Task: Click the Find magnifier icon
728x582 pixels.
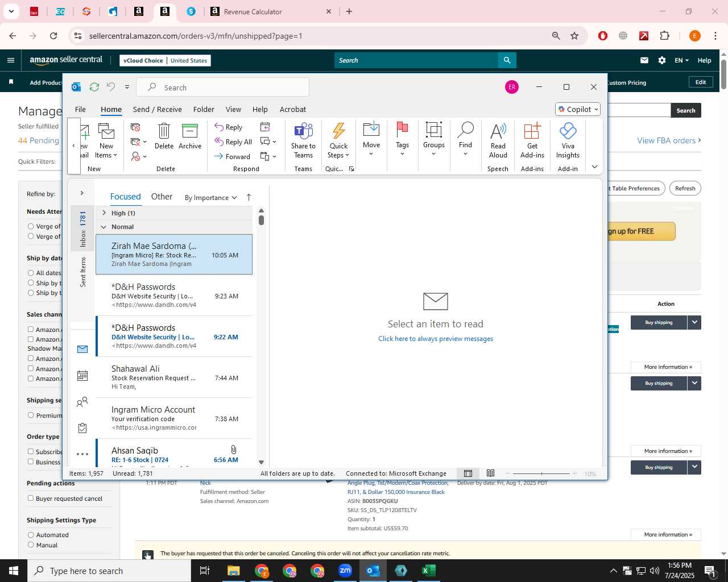Action: click(465, 139)
